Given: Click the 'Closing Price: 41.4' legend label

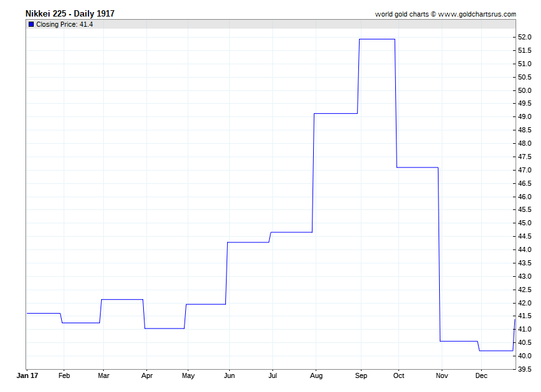Looking at the screenshot, I should pyautogui.click(x=64, y=24).
